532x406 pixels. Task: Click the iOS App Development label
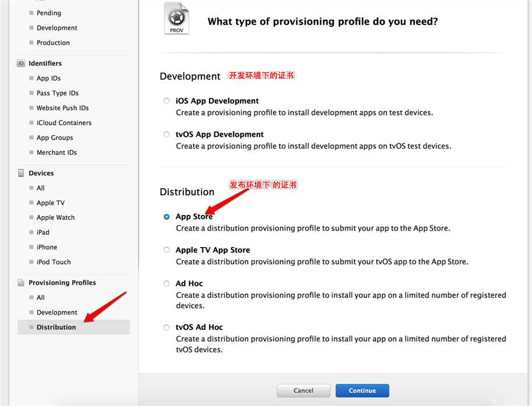(x=217, y=101)
